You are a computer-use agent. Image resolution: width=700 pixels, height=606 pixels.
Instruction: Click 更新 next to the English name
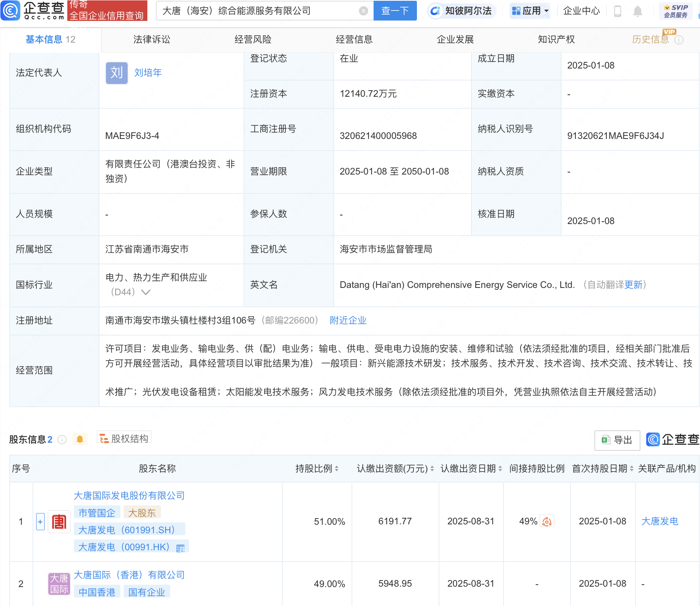(x=633, y=285)
